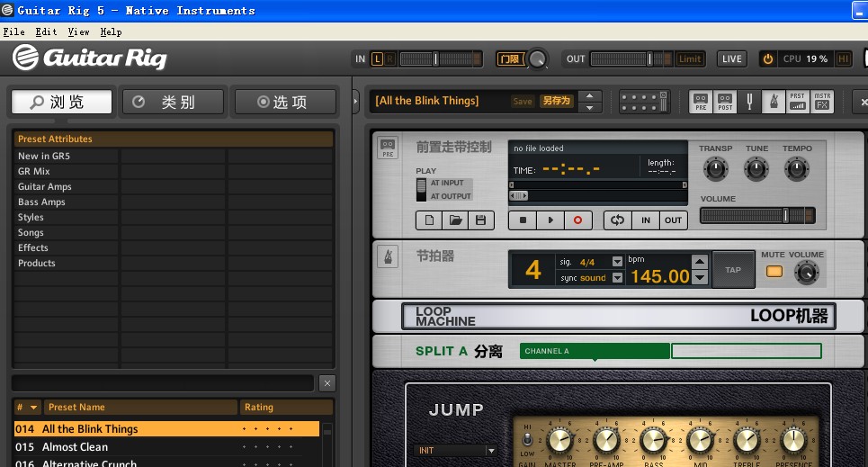Show the MSTR FX icon
868x467 pixels.
click(821, 102)
